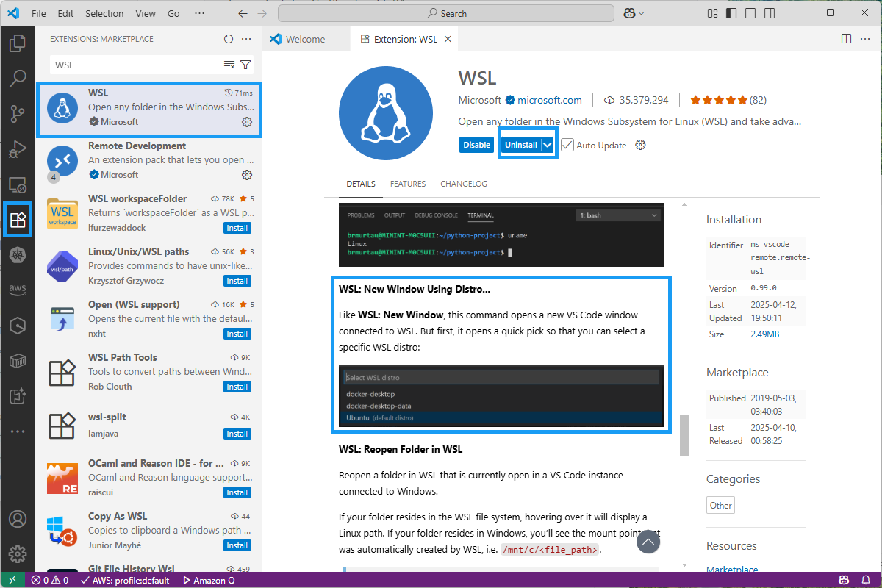This screenshot has width=882, height=588.
Task: Open the gear for Remote Development extension
Action: coord(247,175)
